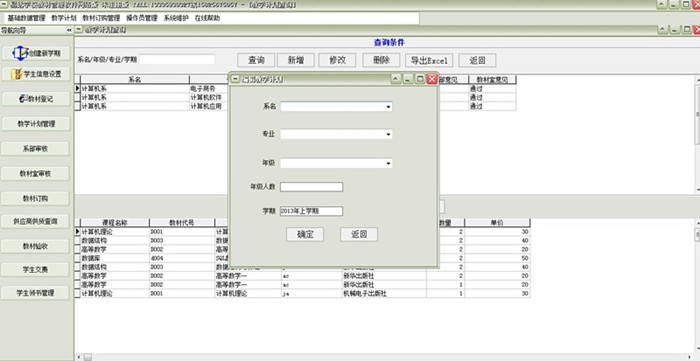700x361 pixels.
Task: Click the 返回 button in the query toolbar
Action: pos(477,60)
